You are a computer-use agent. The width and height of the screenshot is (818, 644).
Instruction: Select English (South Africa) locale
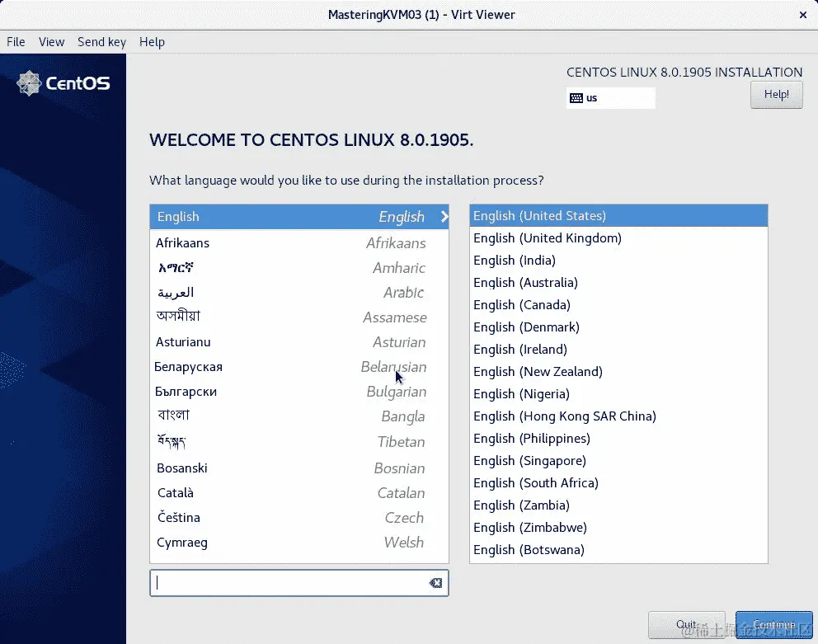pos(618,483)
